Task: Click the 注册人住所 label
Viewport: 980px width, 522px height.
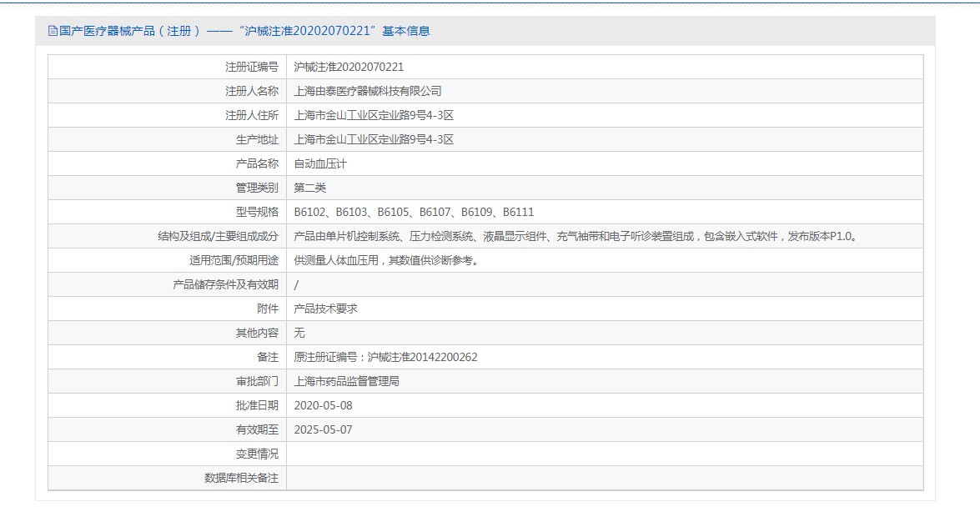Action: click(252, 115)
